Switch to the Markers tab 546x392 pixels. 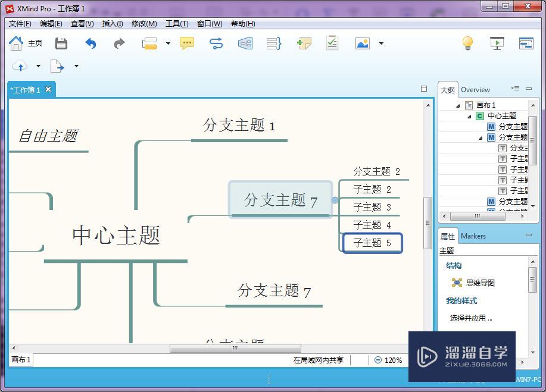pos(473,236)
